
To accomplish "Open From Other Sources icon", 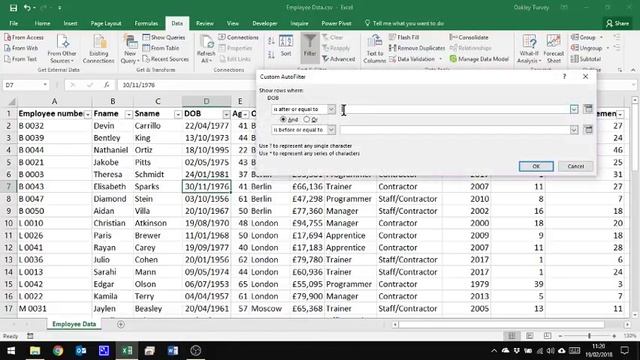I will tap(62, 42).
